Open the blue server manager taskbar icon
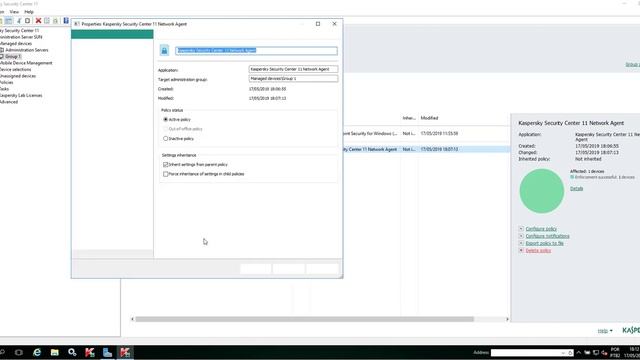 (x=107, y=352)
